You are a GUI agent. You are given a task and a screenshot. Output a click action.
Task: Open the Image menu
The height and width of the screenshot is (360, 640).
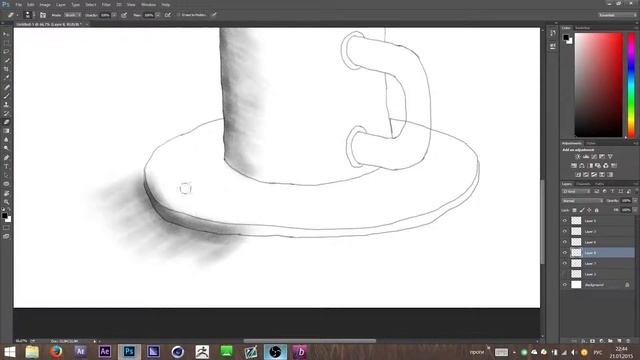45,4
